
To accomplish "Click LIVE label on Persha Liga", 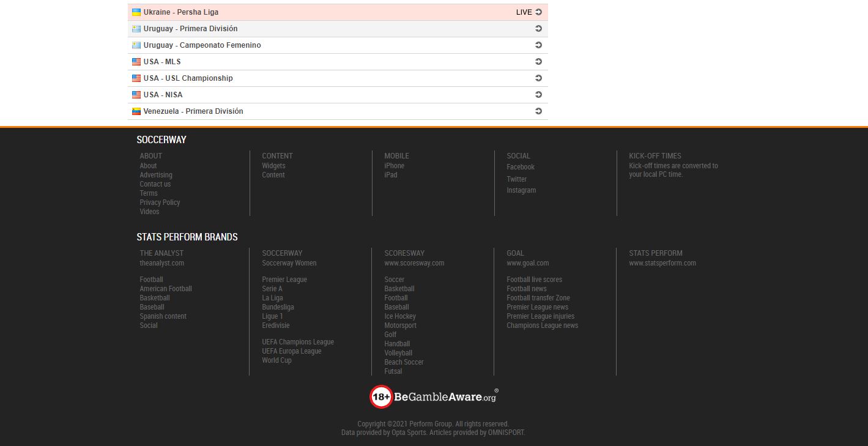I will 524,12.
